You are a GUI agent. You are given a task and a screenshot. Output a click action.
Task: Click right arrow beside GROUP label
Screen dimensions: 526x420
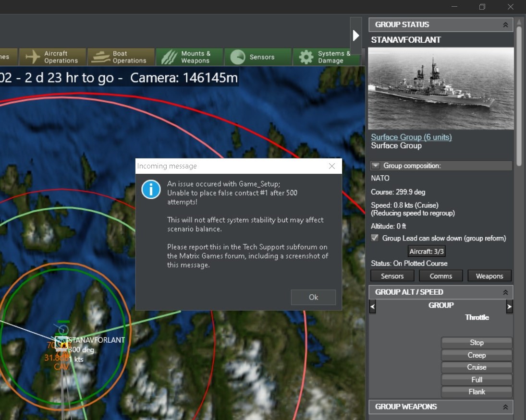pyautogui.click(x=509, y=306)
